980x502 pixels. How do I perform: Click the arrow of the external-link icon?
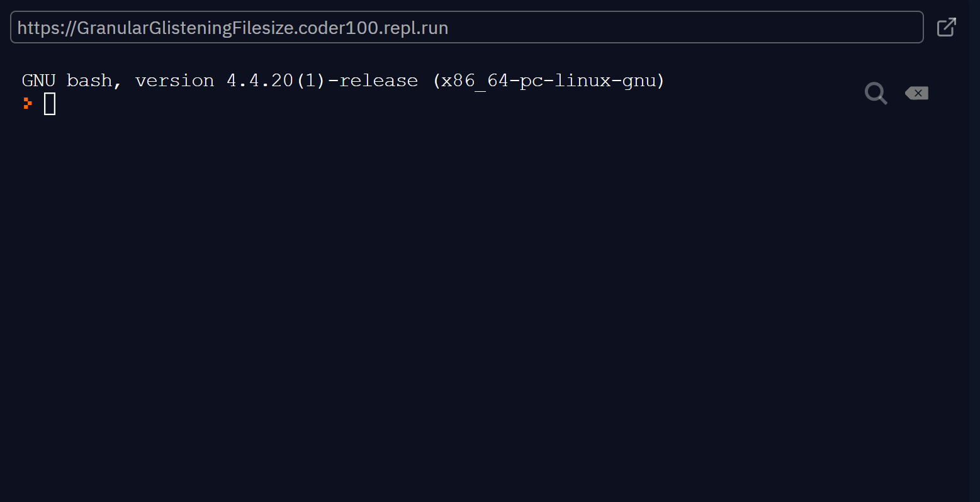pos(950,23)
